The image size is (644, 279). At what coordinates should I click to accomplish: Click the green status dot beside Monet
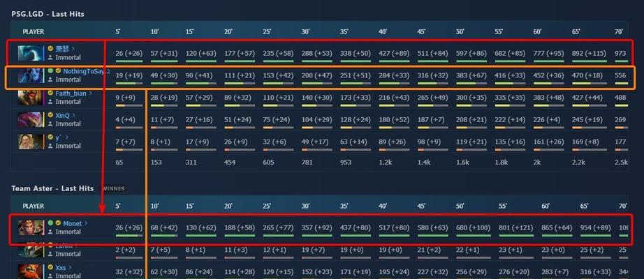point(50,223)
